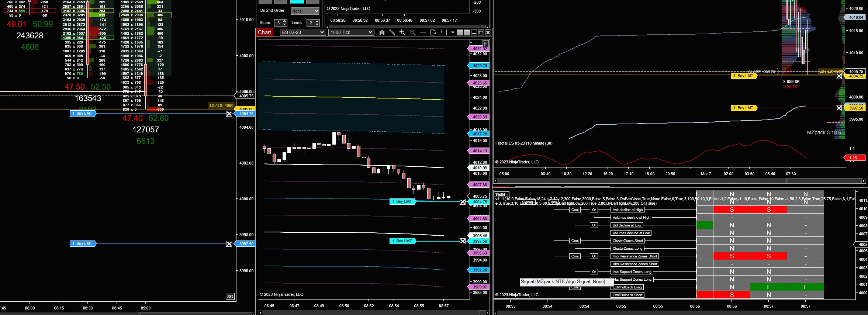This screenshot has width=868, height=315.
Task: Select yellow Buy LMT flag near 3997.50 right chart
Action: [x=744, y=108]
